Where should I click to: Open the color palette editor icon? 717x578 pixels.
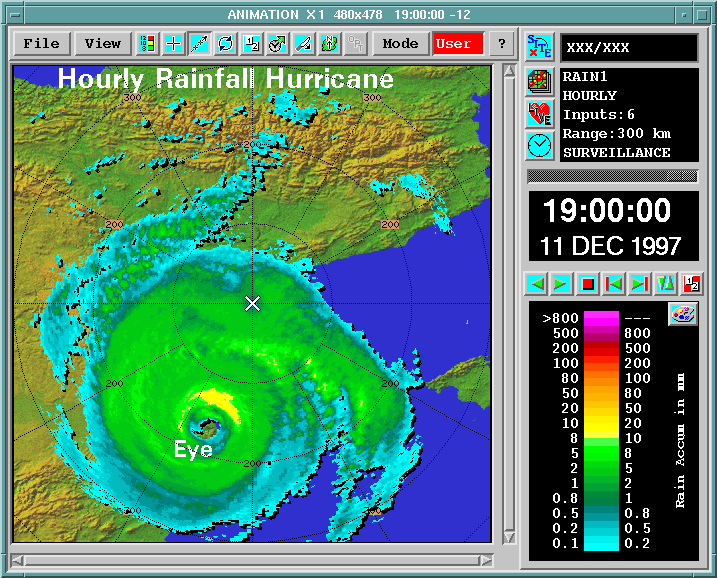682,314
